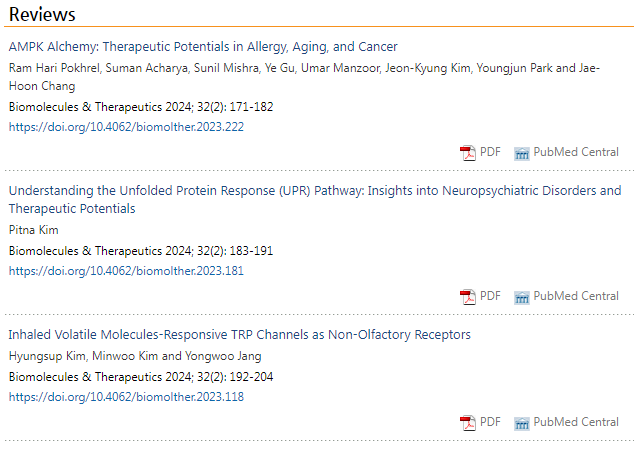
Task: Click PDF text label for Pitna Kim article
Action: tap(490, 296)
